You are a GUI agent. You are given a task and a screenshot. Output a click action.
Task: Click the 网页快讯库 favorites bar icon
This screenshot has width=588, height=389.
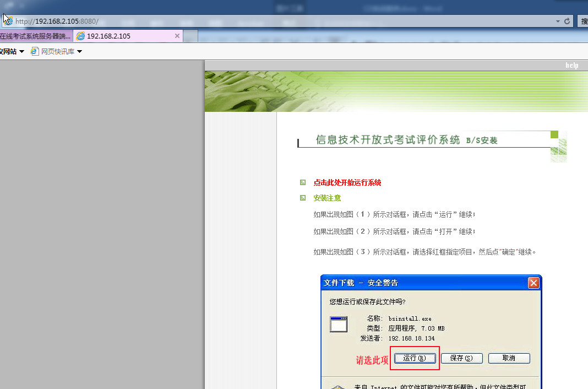point(35,51)
